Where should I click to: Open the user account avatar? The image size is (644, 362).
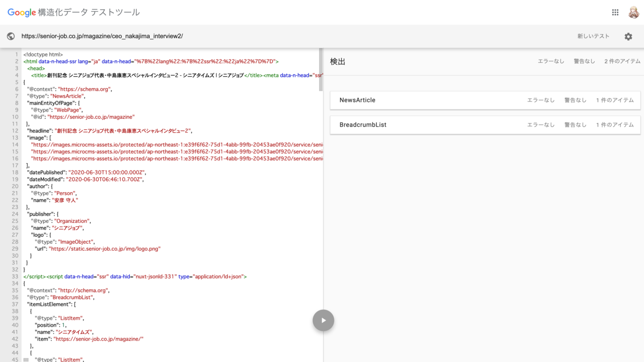coord(634,12)
